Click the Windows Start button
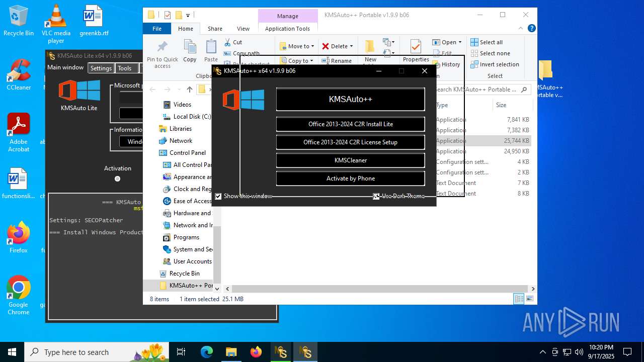644x362 pixels. pyautogui.click(x=12, y=352)
